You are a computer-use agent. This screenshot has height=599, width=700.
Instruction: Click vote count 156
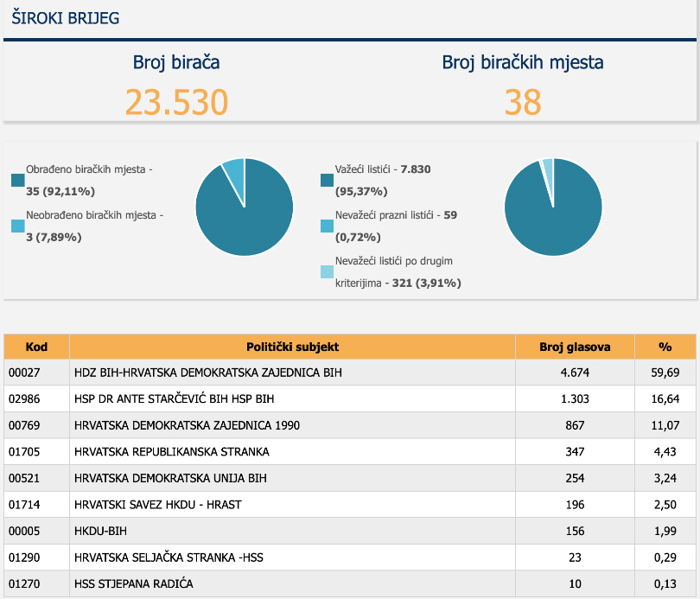575,531
